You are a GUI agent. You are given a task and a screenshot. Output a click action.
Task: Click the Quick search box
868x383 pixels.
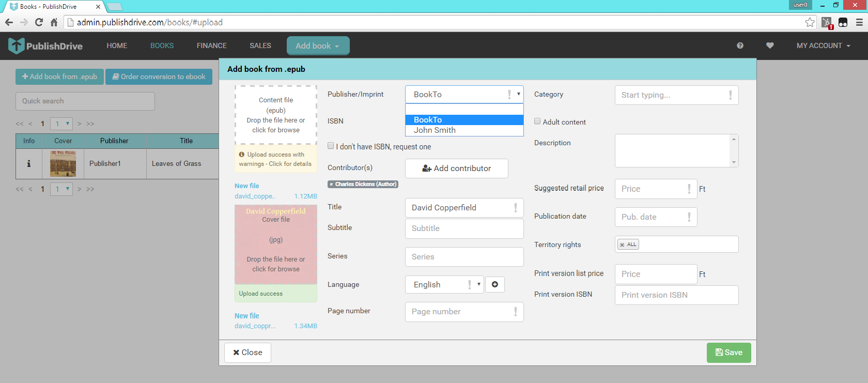tap(85, 101)
